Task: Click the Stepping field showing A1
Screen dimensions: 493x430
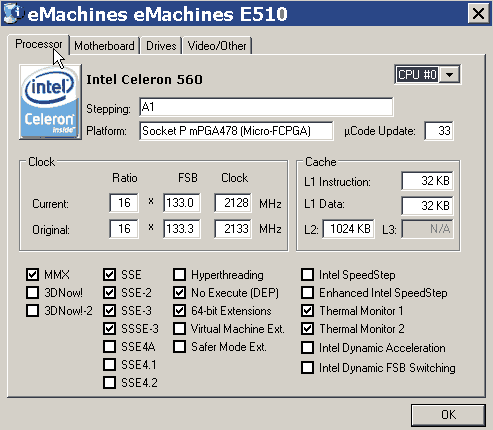Action: coord(266,107)
